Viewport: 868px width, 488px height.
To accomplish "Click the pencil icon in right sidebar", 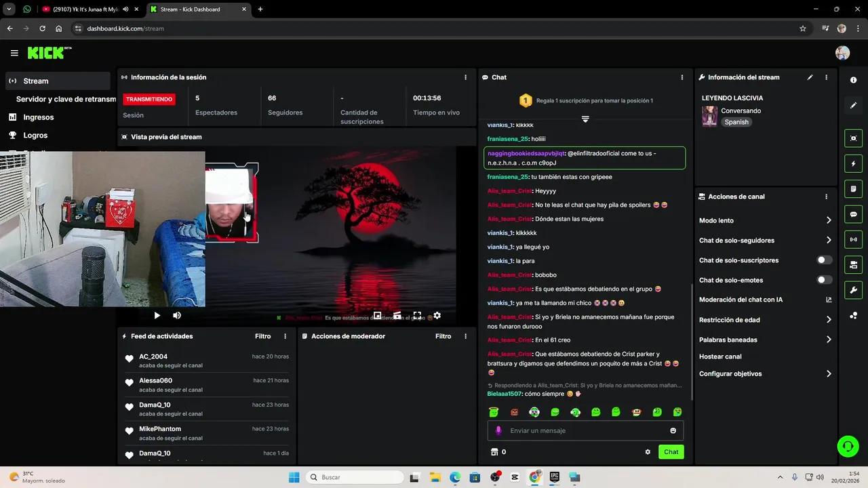I will 853,105.
